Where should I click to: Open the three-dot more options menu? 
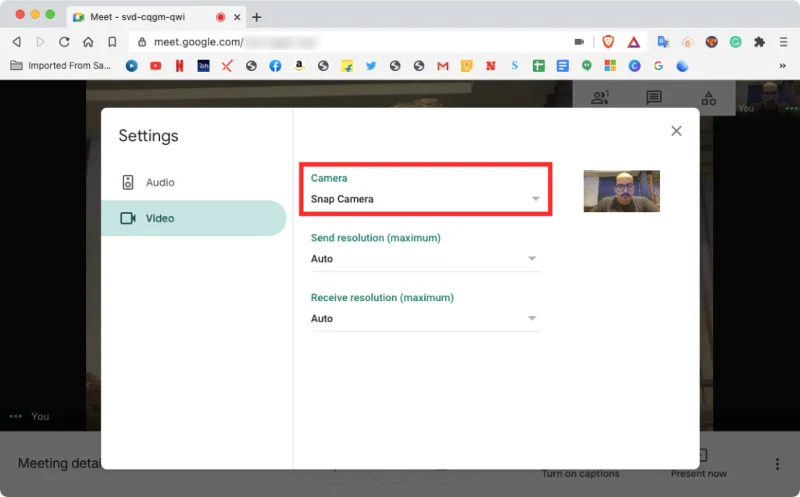[x=777, y=464]
